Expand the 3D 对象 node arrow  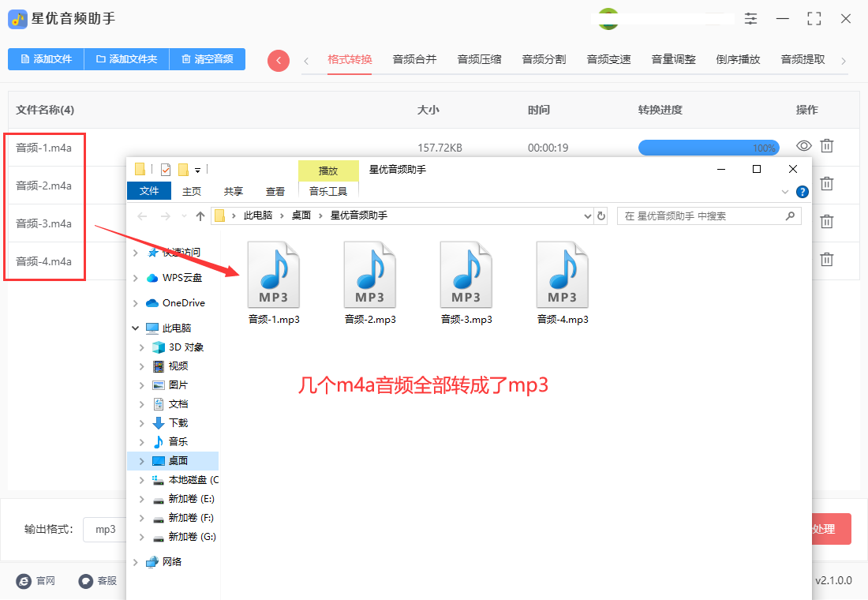tap(142, 347)
